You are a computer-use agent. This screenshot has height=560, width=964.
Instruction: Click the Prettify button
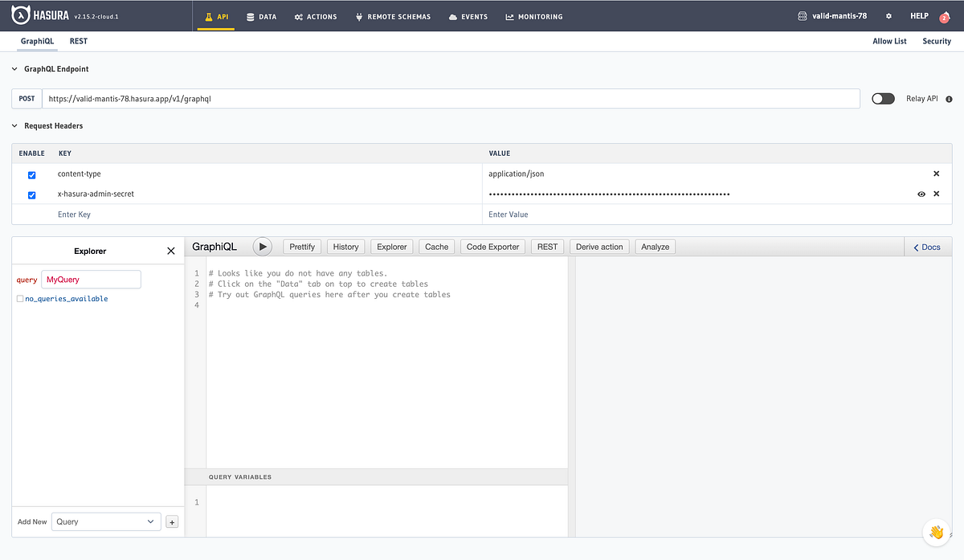[x=301, y=247]
